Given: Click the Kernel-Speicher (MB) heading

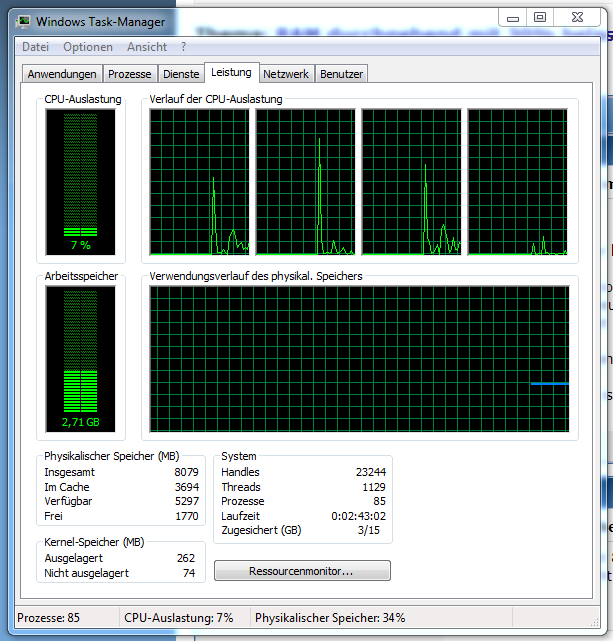Looking at the screenshot, I should [x=94, y=542].
